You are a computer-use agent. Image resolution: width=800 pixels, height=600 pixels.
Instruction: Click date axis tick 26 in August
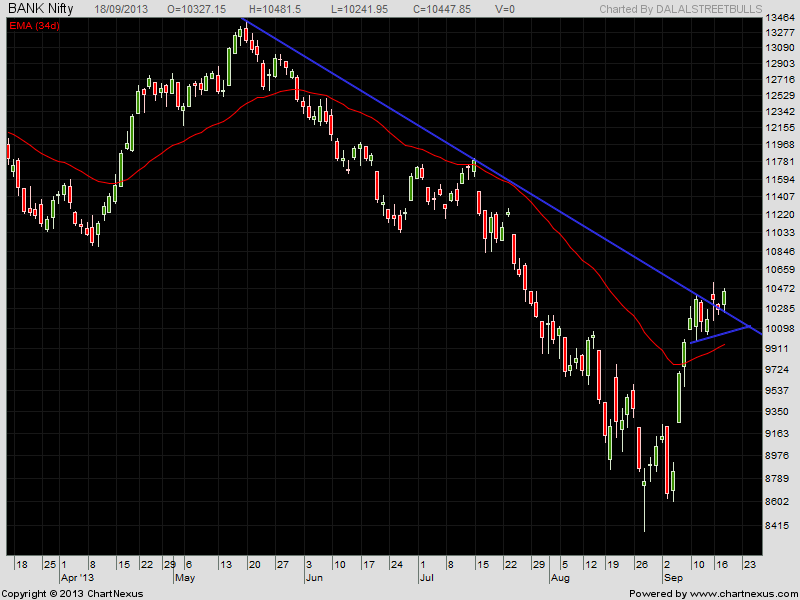(x=641, y=564)
